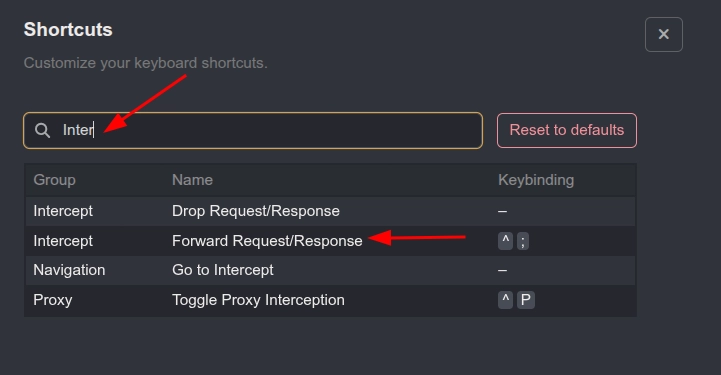Edit the empty keybinding for Drop Request/Response
Screen dimensions: 721x375
(x=502, y=211)
